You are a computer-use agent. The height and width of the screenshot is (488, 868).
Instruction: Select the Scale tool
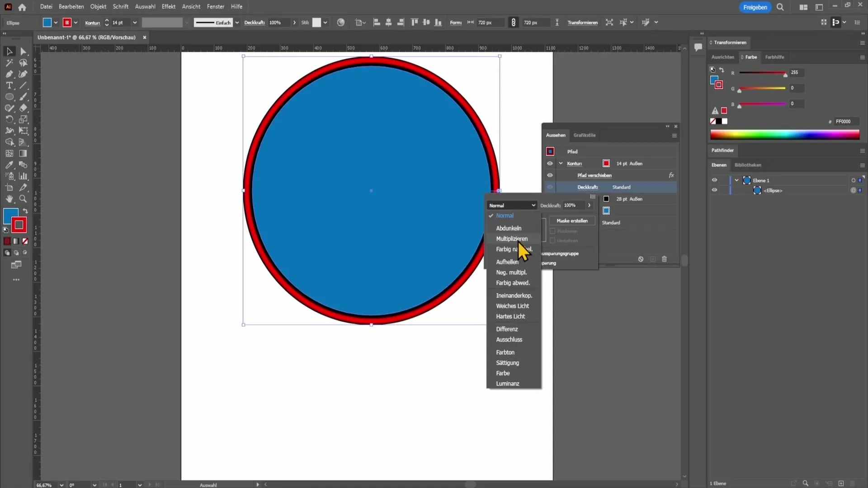[x=24, y=119]
